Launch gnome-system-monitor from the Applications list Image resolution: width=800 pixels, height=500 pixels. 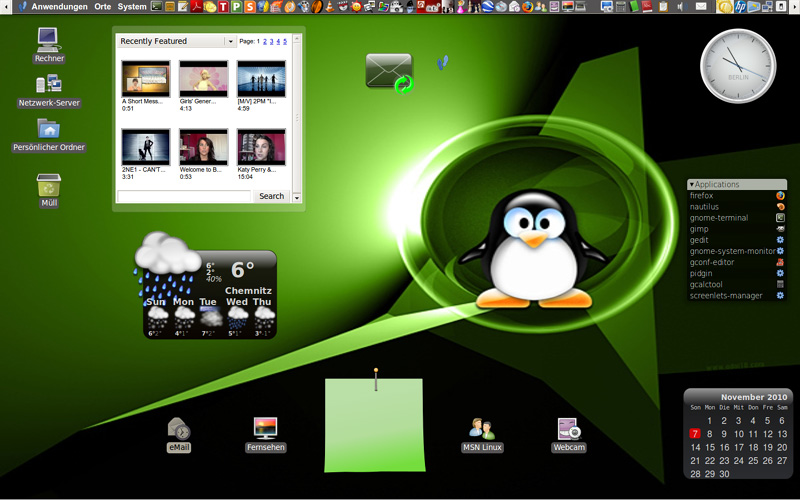coord(737,251)
